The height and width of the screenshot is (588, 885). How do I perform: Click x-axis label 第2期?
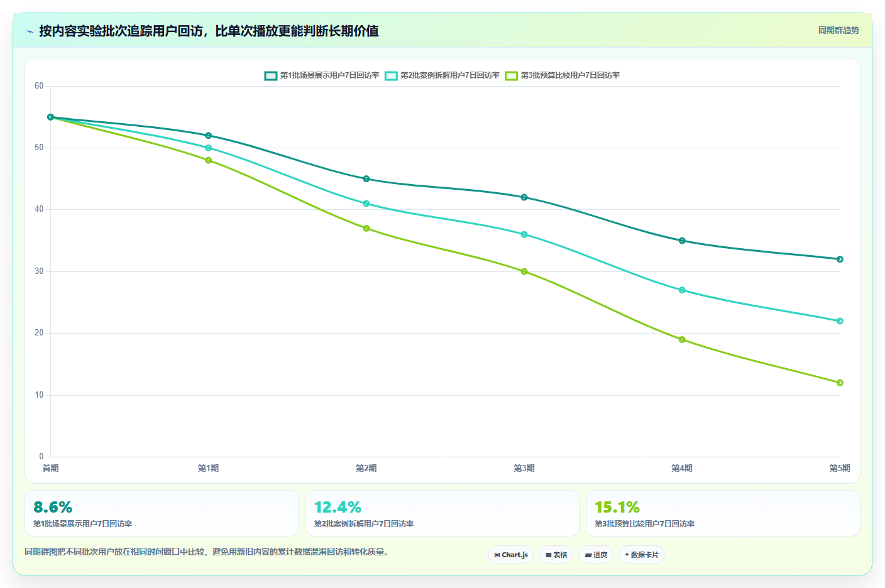(x=366, y=469)
